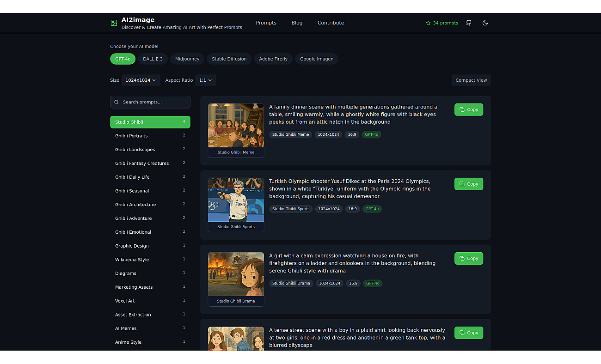Select the Wikipedia Style category
601x364 pixels.
[150, 260]
